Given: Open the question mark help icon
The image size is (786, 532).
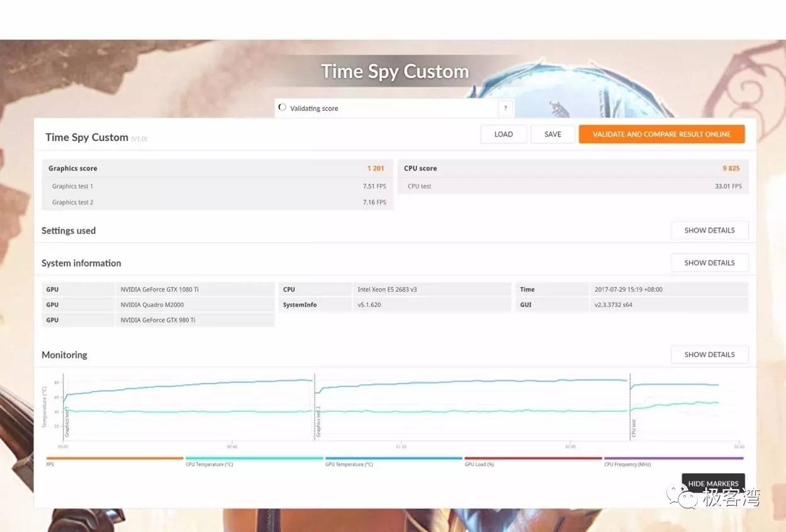Looking at the screenshot, I should pos(505,108).
